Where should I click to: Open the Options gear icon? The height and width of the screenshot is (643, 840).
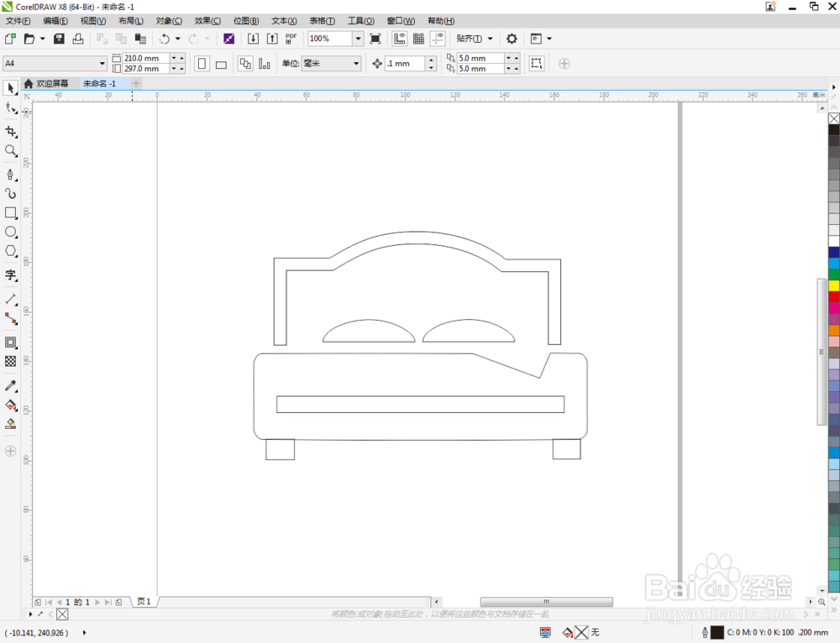click(x=512, y=39)
